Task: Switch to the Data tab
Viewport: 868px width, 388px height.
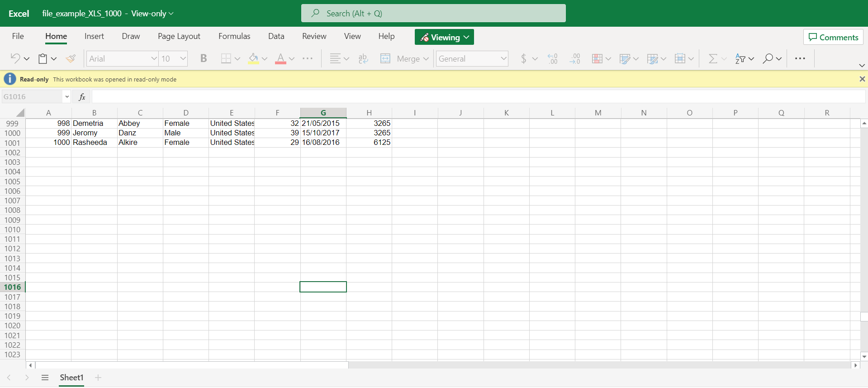Action: tap(276, 36)
